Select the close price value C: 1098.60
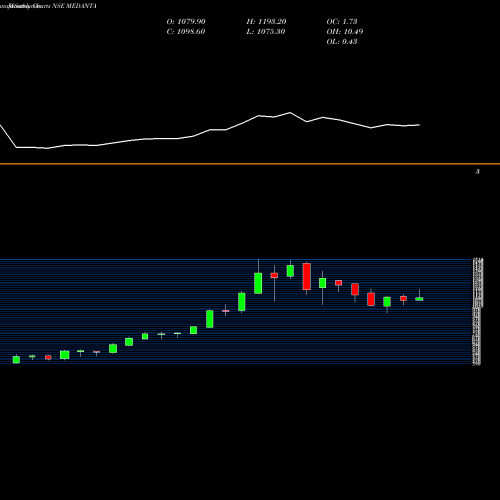Image resolution: width=500 pixels, height=500 pixels. tap(186, 32)
